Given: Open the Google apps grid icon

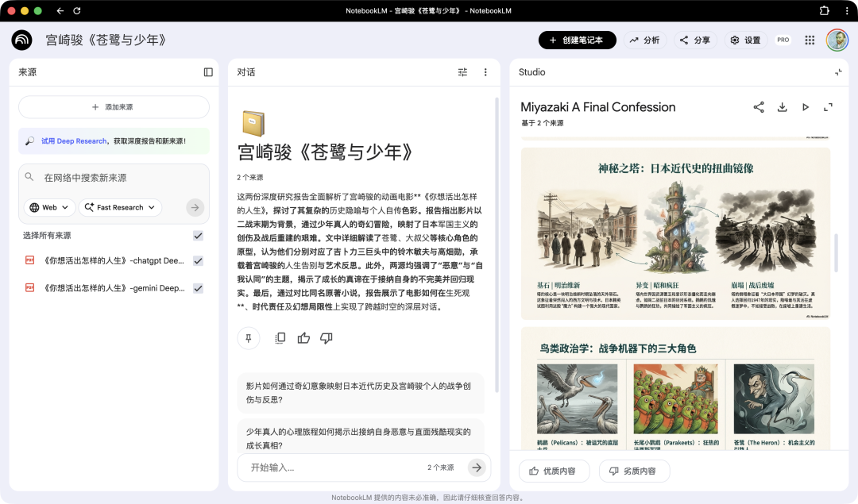Looking at the screenshot, I should (810, 40).
